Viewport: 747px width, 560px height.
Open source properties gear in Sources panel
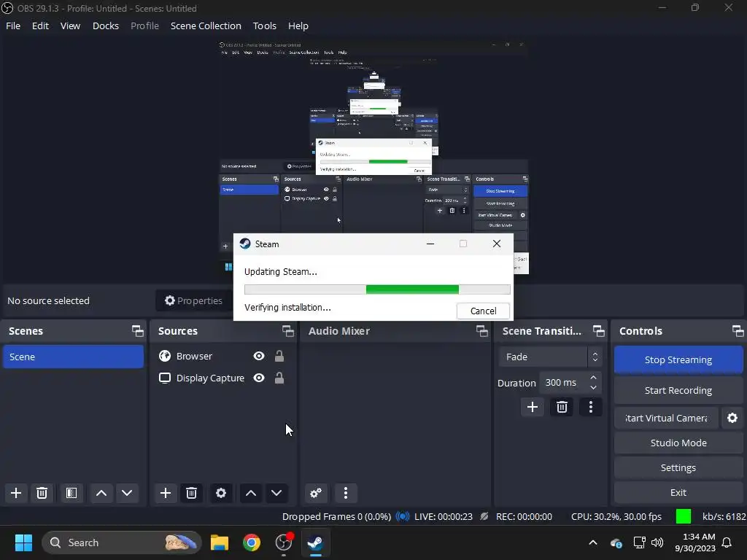[x=221, y=493]
